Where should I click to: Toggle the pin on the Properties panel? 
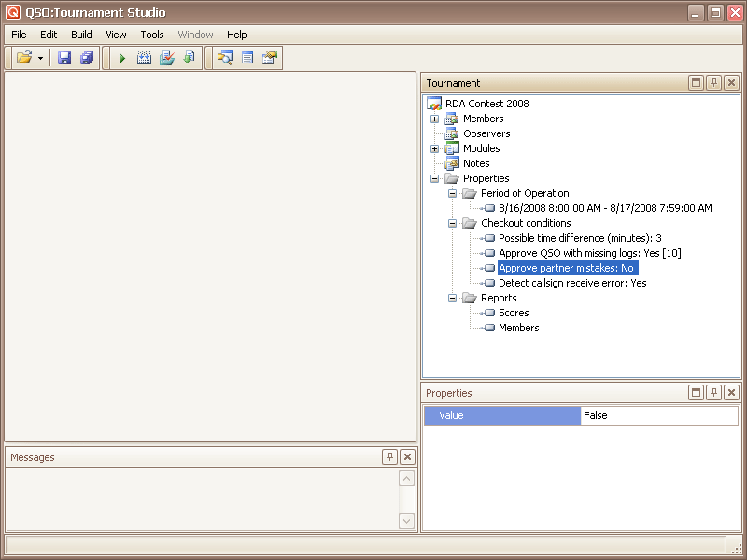tap(713, 393)
